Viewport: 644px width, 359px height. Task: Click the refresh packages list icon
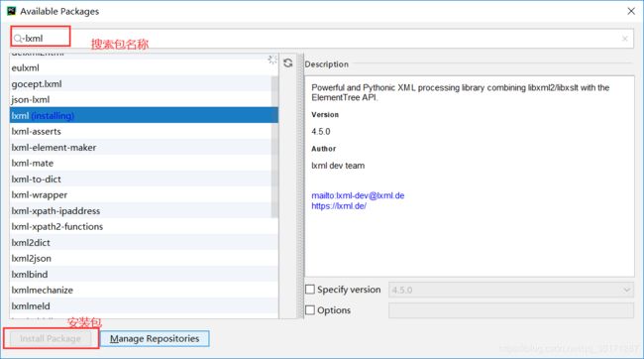point(288,62)
